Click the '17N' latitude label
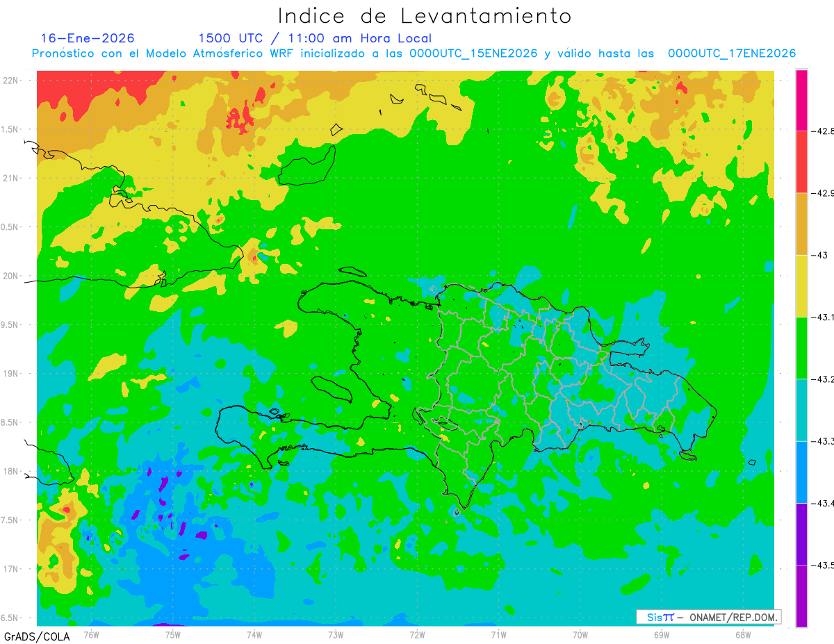Screen dimensions: 834x644 [11, 569]
